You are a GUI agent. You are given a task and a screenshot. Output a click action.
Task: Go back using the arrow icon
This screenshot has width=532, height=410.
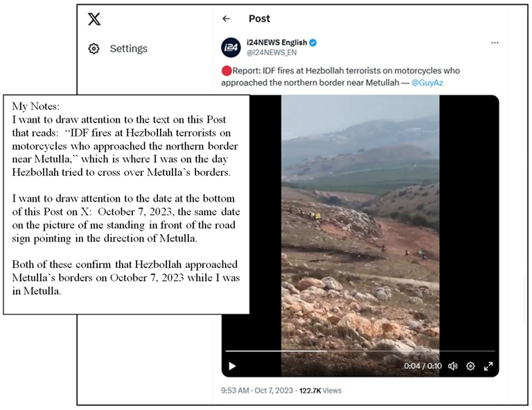click(227, 19)
